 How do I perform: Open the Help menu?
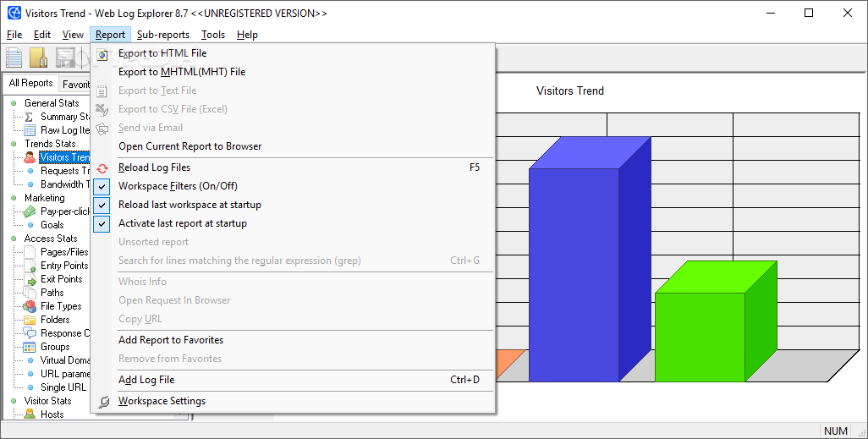[247, 35]
